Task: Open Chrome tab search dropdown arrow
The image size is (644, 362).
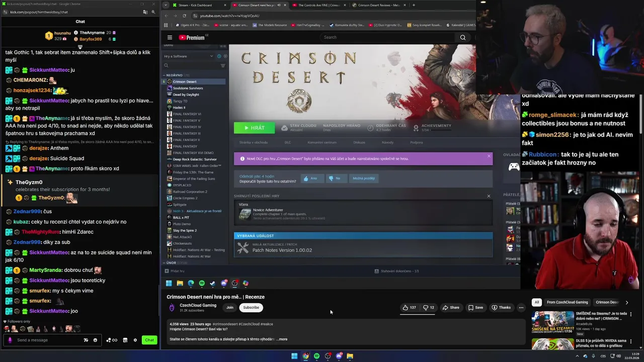Action: (x=166, y=5)
